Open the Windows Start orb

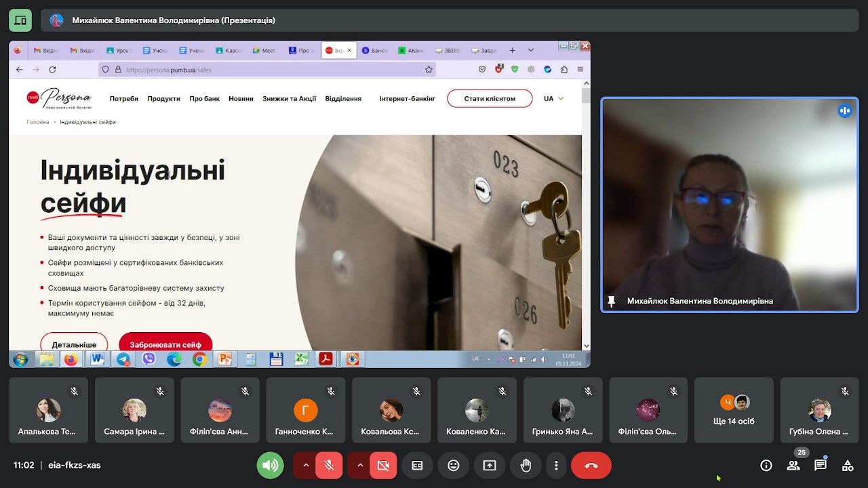pos(20,359)
